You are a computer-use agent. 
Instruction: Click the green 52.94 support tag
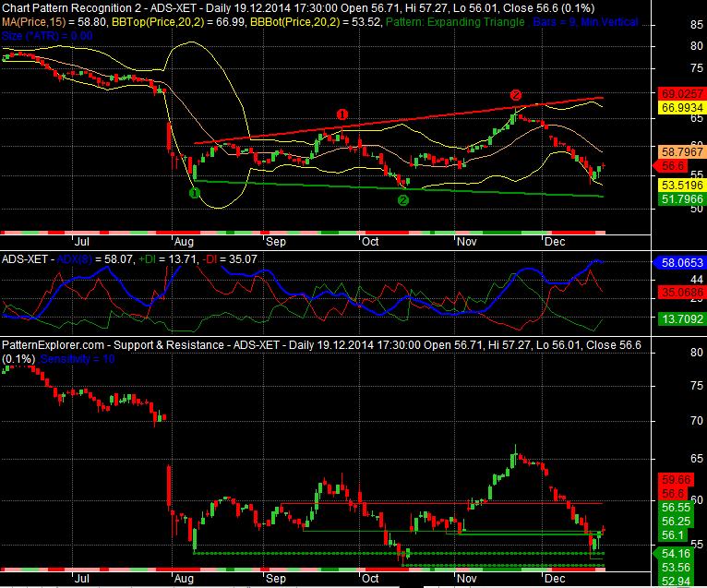point(676,582)
